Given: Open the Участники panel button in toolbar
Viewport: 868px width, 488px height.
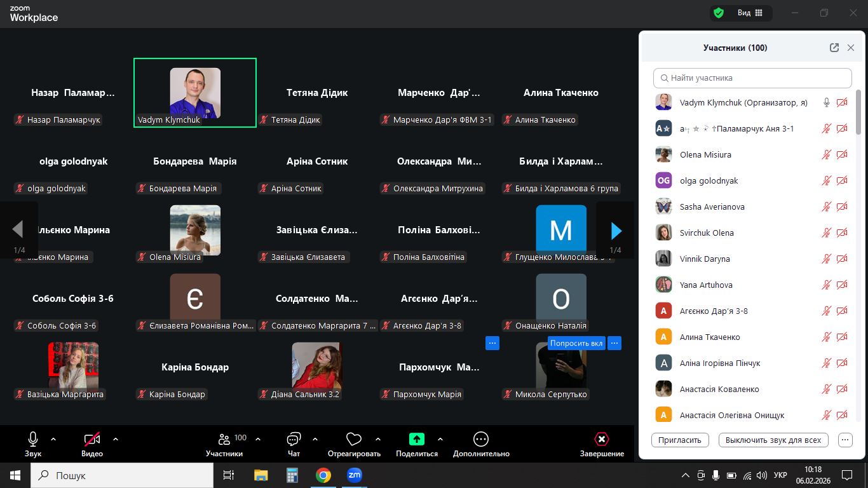Looking at the screenshot, I should [224, 444].
